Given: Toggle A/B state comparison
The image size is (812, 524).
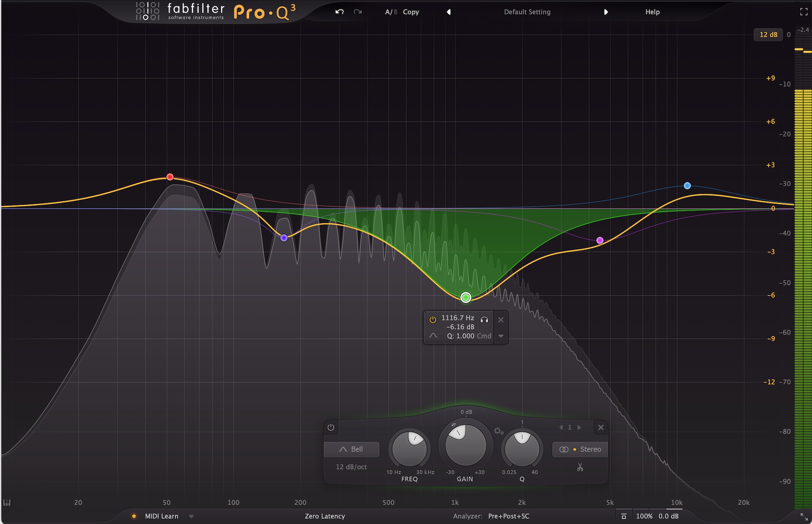Looking at the screenshot, I should [391, 12].
